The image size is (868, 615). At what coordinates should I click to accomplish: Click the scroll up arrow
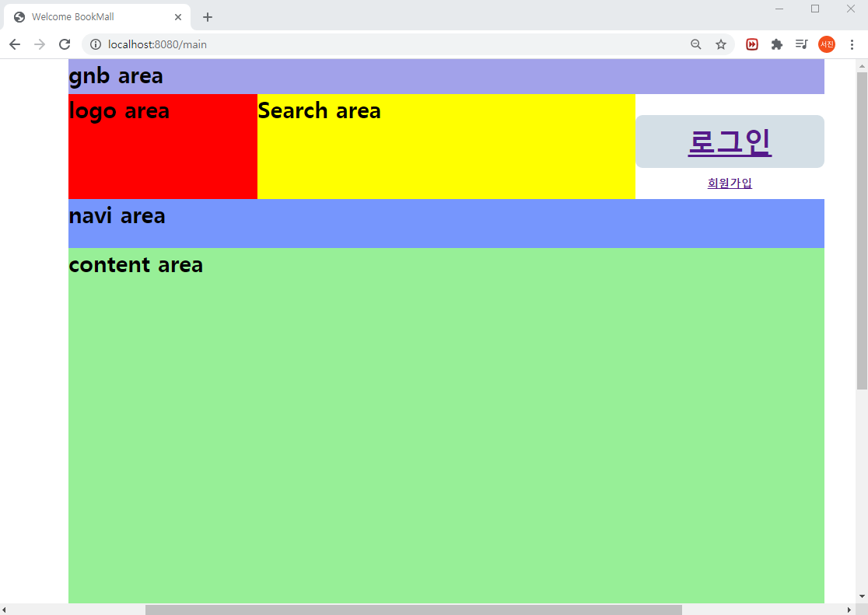(x=862, y=66)
